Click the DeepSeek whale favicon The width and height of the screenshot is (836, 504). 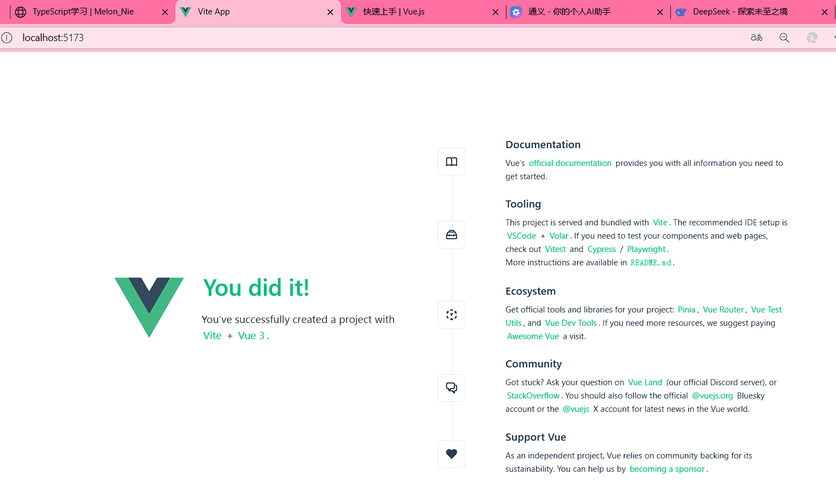681,12
